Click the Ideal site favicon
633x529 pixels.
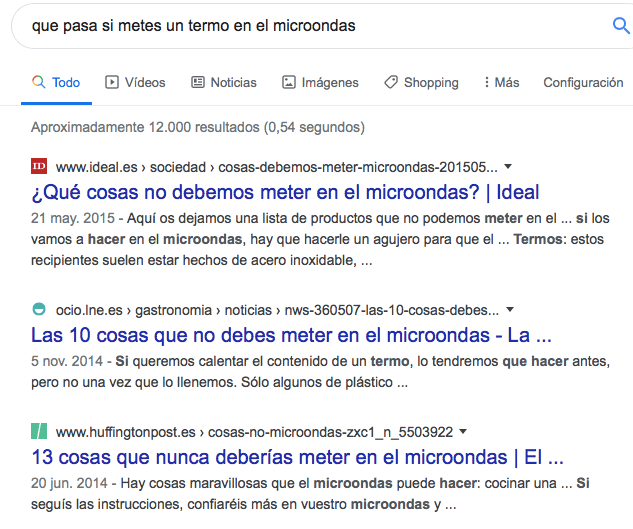pyautogui.click(x=39, y=166)
